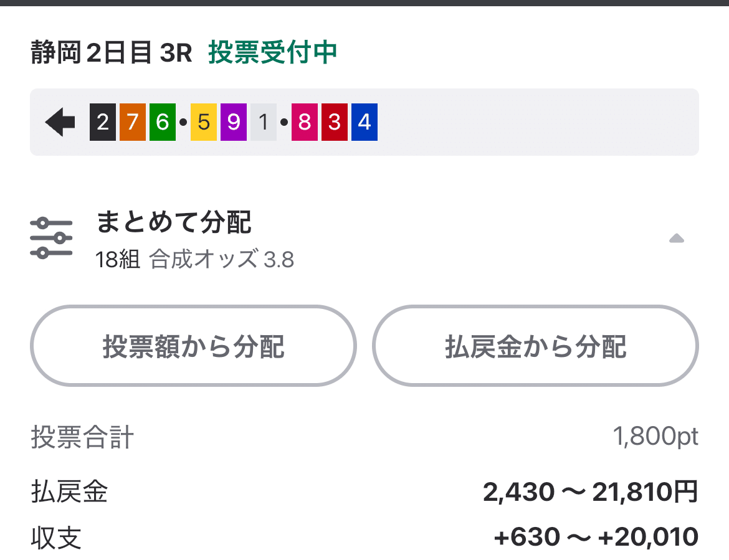This screenshot has height=560, width=729.
Task: Toggle the white number 1 chip
Action: pos(262,121)
